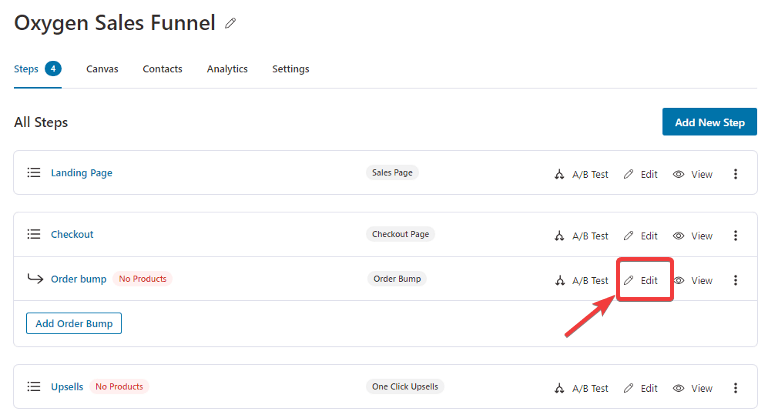This screenshot has height=418, width=768.
Task: Open the Checkout step link
Action: (72, 234)
